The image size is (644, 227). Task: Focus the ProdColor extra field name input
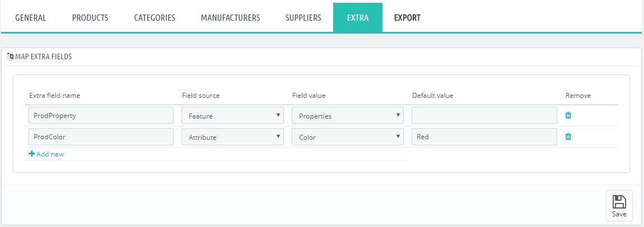pyautogui.click(x=101, y=137)
